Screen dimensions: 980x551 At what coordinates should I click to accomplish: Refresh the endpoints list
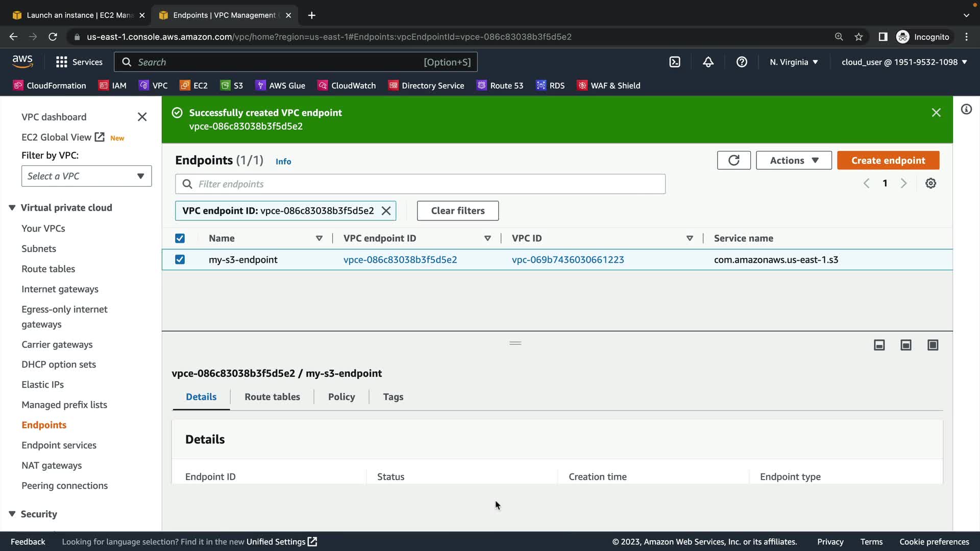click(733, 160)
